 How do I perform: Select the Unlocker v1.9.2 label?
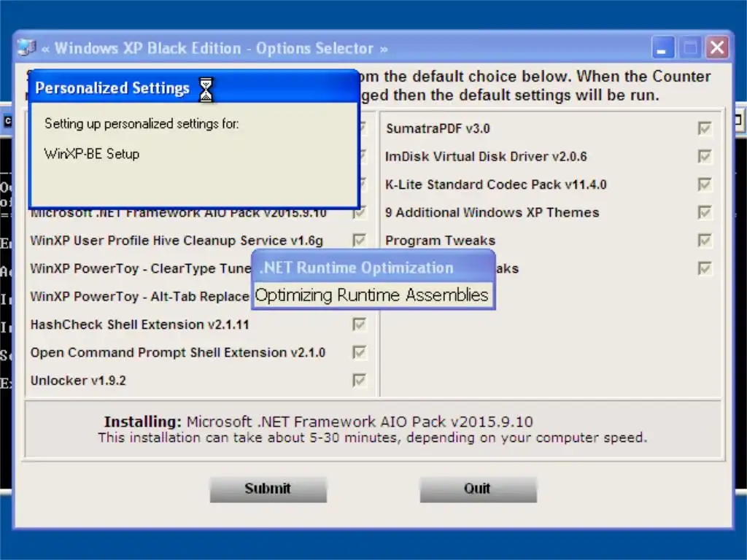click(x=78, y=381)
